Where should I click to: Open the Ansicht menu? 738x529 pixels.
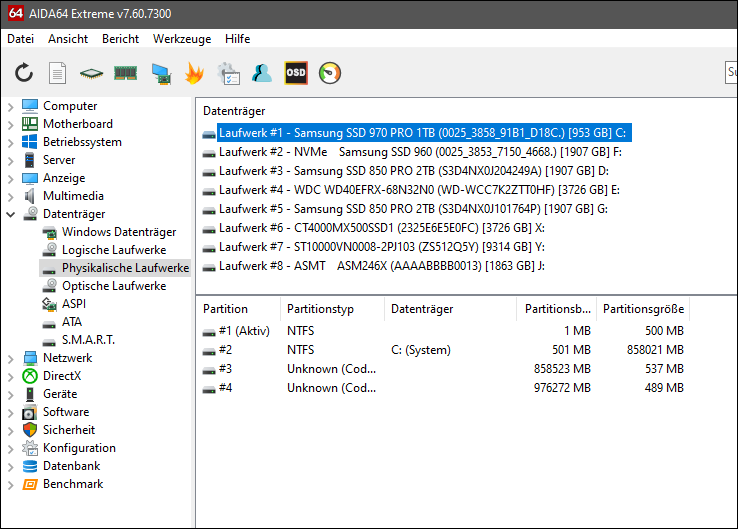click(68, 39)
